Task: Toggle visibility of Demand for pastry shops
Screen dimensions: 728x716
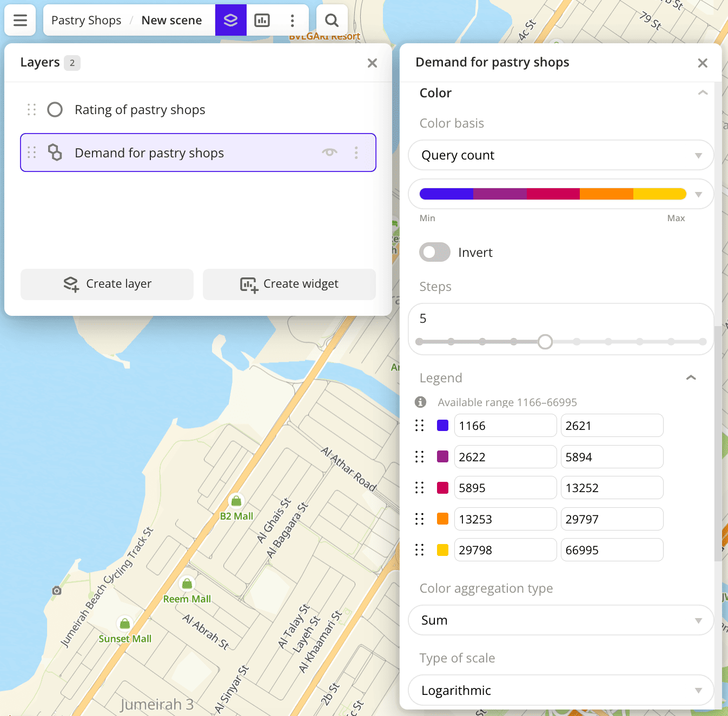Action: tap(329, 153)
